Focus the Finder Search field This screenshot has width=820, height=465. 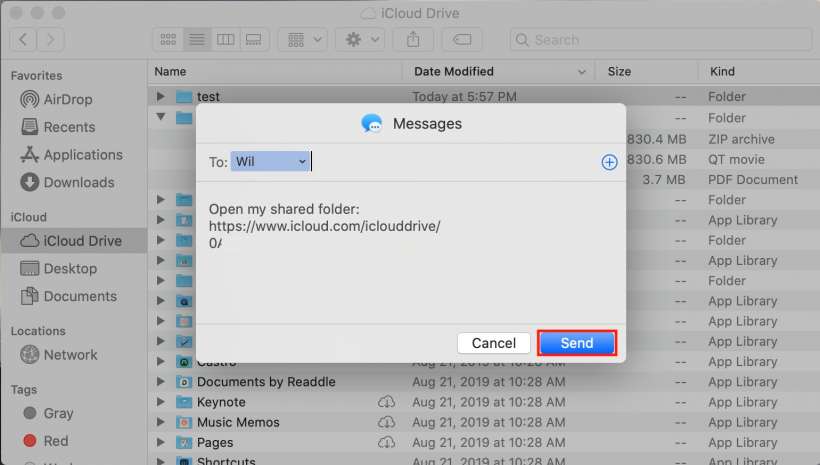[662, 40]
